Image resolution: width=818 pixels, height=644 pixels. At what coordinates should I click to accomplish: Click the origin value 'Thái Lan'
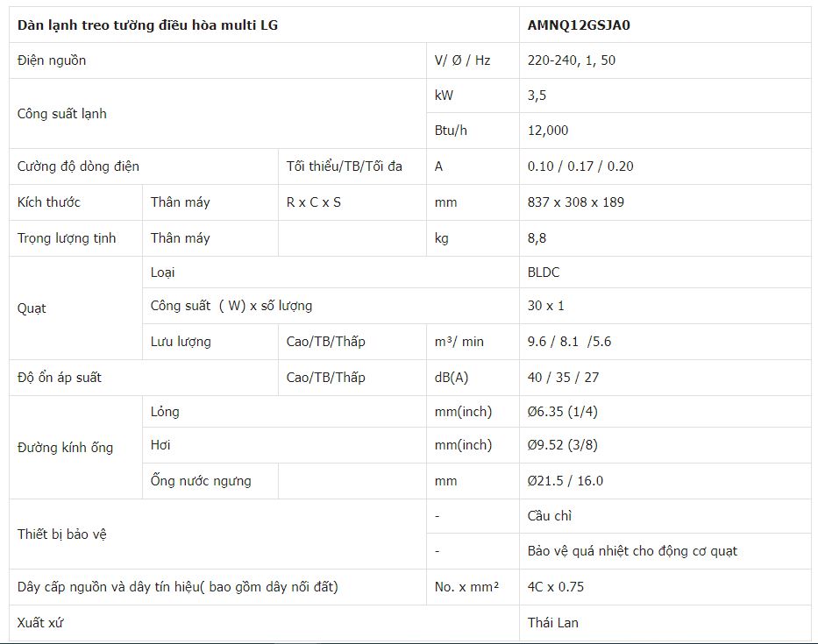pos(553,623)
